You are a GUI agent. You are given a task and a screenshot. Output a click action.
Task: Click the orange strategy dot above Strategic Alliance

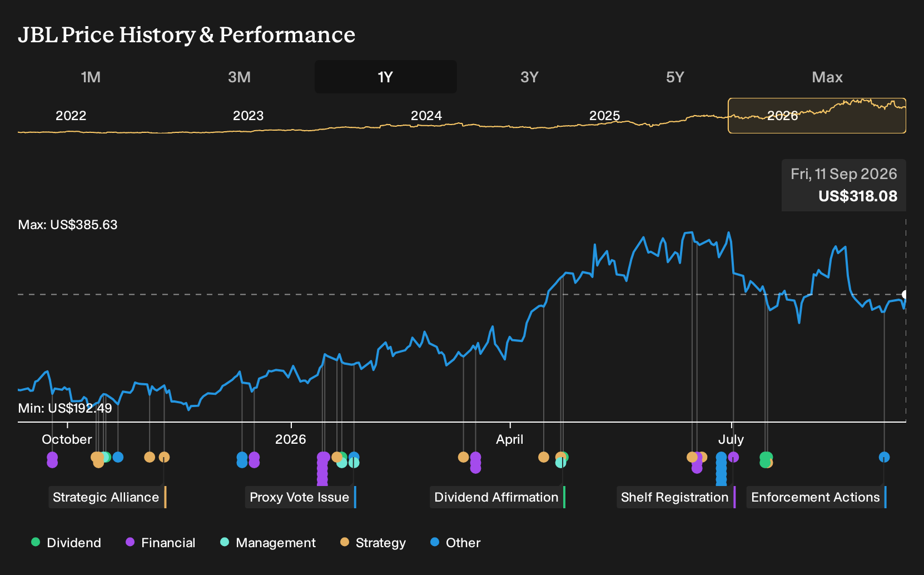point(164,457)
